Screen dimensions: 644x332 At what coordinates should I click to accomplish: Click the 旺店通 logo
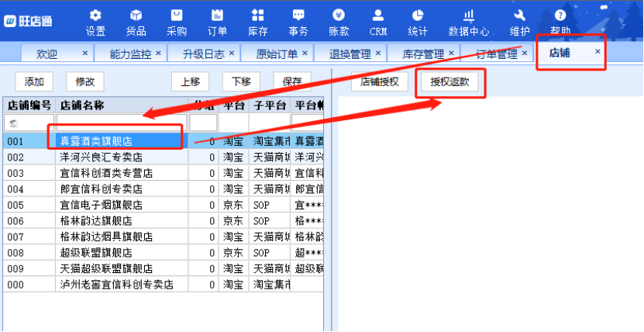pyautogui.click(x=29, y=21)
